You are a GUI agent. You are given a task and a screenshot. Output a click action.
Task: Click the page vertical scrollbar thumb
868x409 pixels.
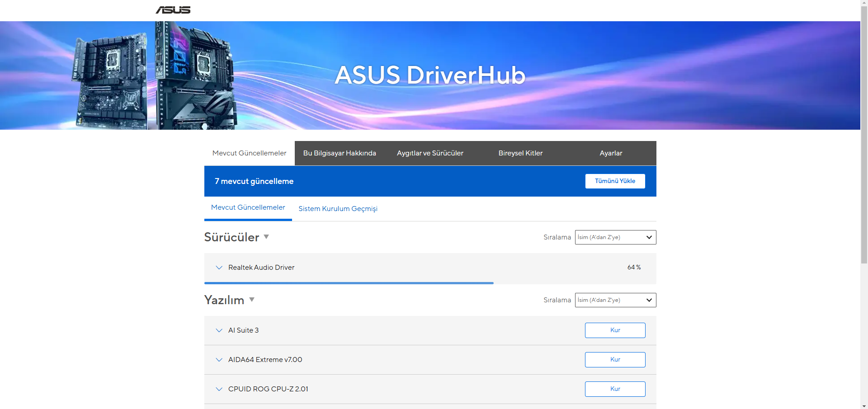point(864,135)
